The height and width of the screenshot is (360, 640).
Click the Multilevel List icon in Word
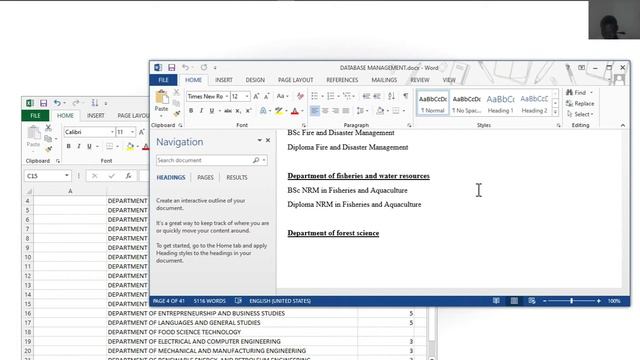click(x=347, y=96)
